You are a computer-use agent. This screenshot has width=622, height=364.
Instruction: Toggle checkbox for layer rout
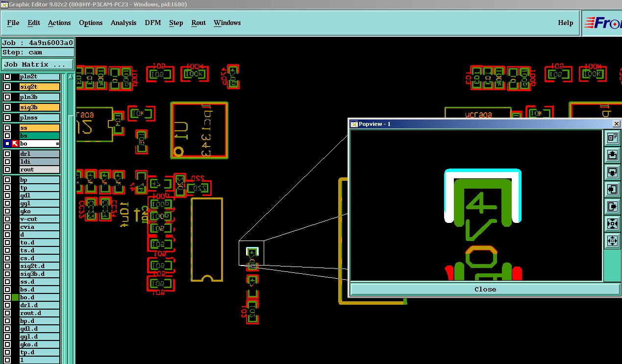point(7,170)
